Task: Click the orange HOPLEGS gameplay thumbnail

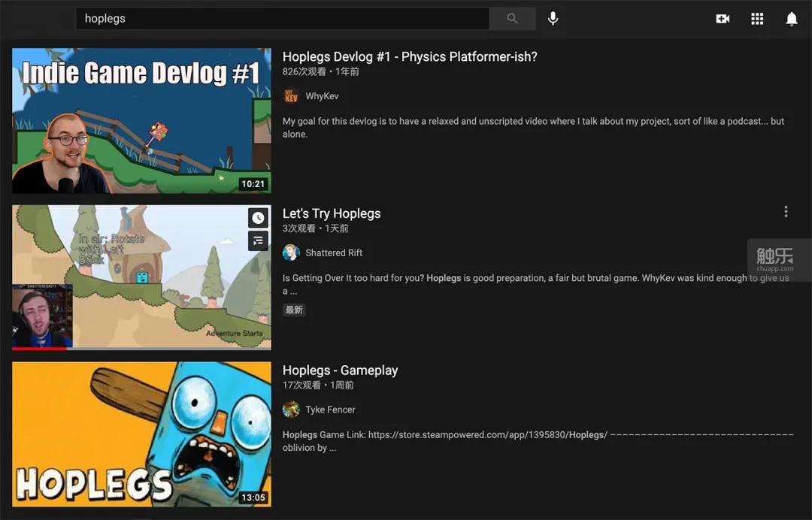Action: pos(141,434)
